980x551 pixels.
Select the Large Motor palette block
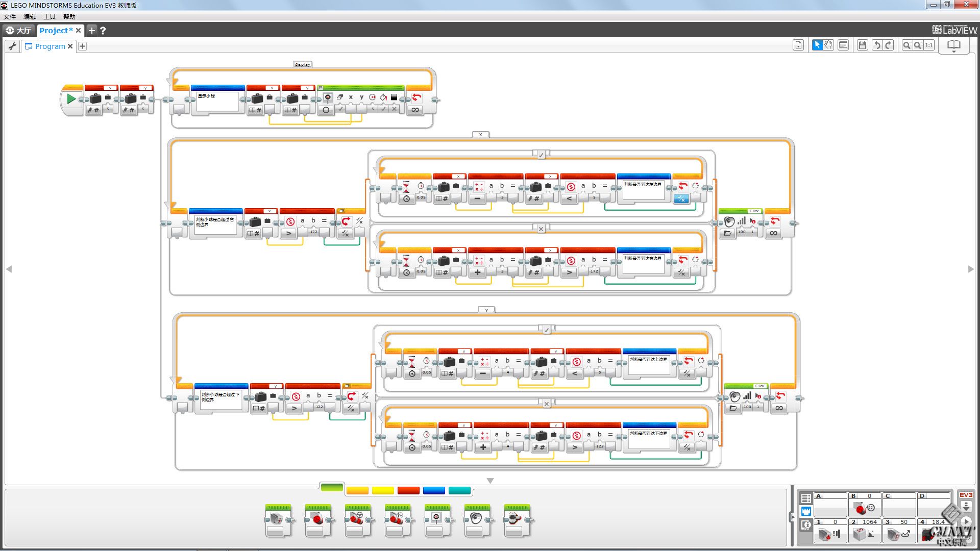[318, 520]
